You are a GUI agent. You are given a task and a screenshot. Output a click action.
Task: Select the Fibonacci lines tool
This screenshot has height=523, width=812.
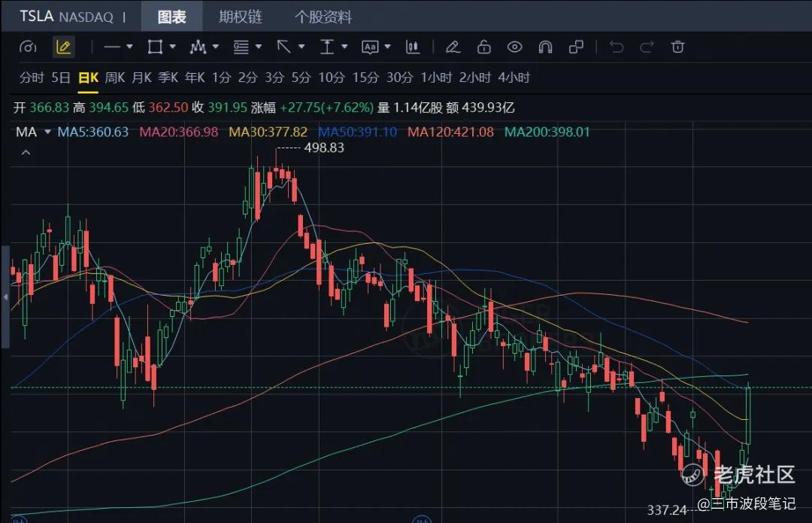click(241, 47)
